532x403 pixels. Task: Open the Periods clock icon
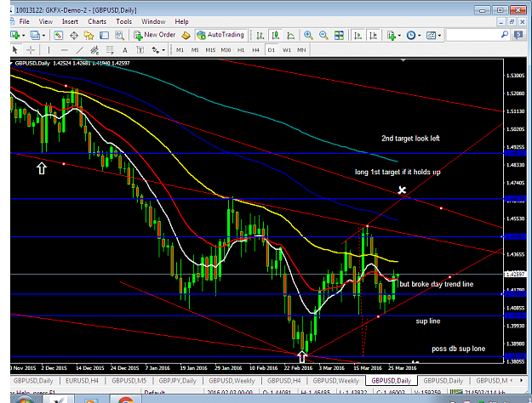click(411, 35)
